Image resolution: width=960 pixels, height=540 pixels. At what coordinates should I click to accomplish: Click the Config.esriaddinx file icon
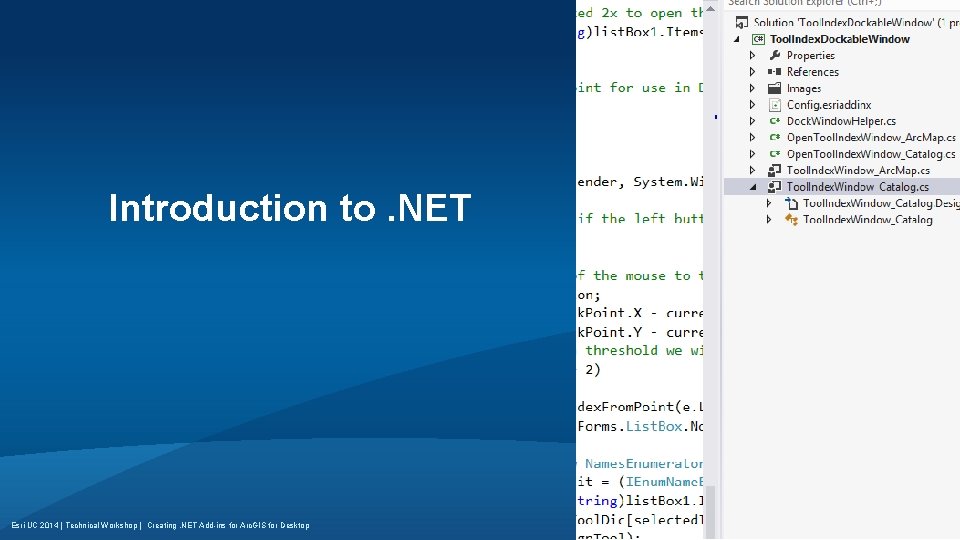pyautogui.click(x=774, y=105)
